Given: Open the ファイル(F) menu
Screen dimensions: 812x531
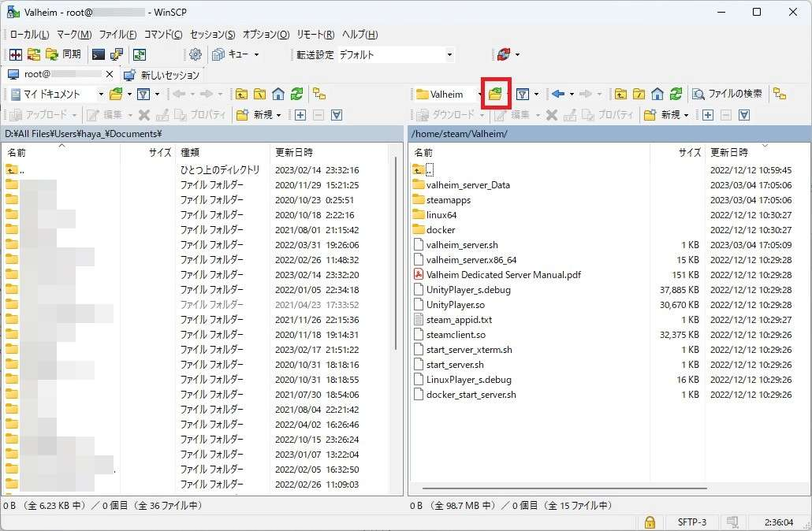Looking at the screenshot, I should pyautogui.click(x=117, y=35).
